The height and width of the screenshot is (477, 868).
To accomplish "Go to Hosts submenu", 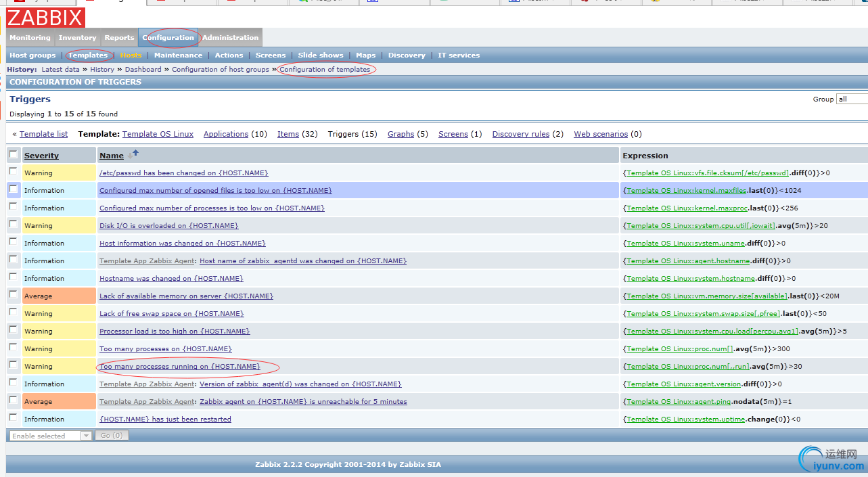I will point(131,55).
